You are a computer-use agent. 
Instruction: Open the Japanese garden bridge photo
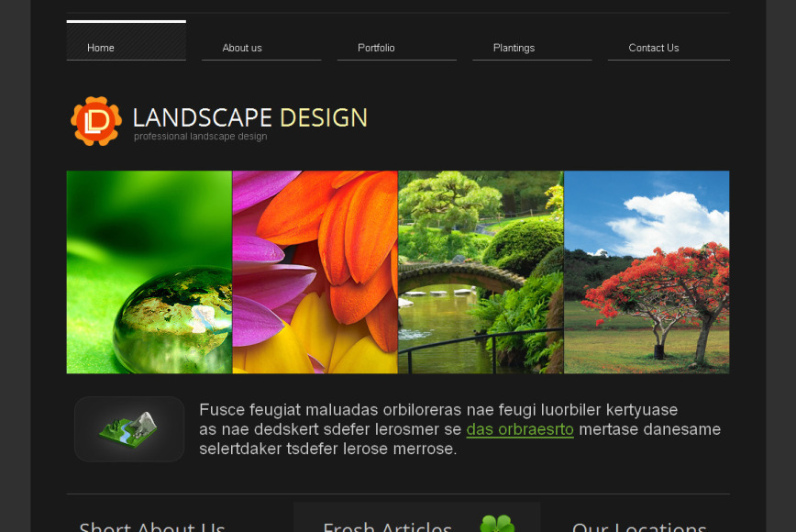click(x=481, y=272)
